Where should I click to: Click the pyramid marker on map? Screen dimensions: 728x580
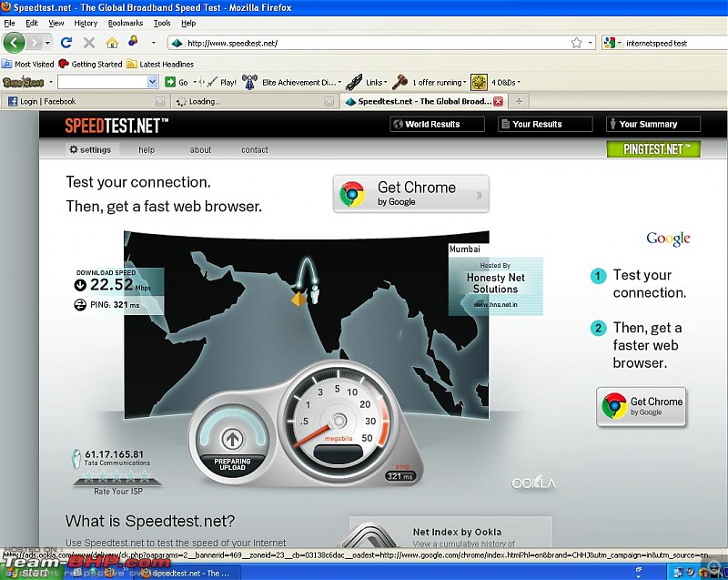298,299
